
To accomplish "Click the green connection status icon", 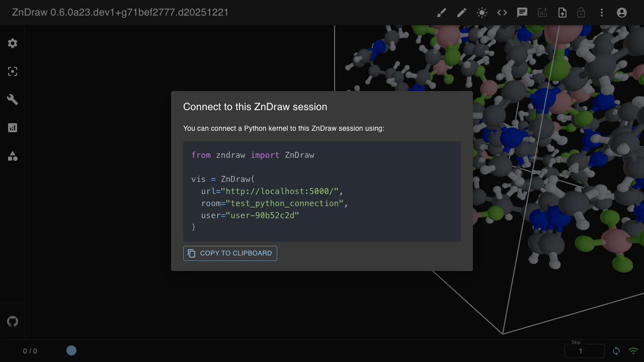I will pyautogui.click(x=633, y=351).
